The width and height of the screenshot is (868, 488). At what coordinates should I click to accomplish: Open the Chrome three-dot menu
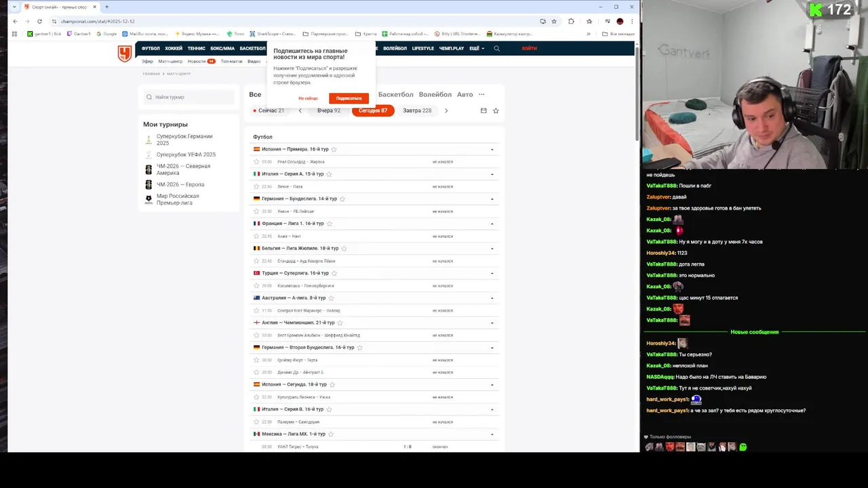[632, 21]
